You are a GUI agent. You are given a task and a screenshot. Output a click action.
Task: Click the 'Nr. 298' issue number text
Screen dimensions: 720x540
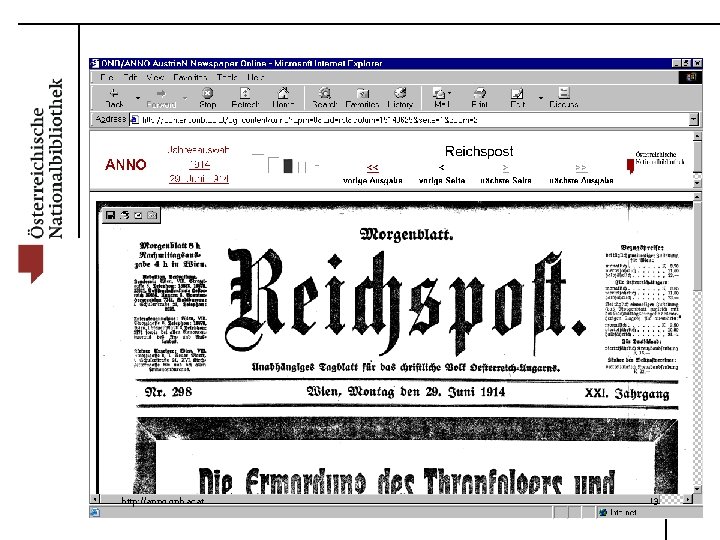(168, 392)
